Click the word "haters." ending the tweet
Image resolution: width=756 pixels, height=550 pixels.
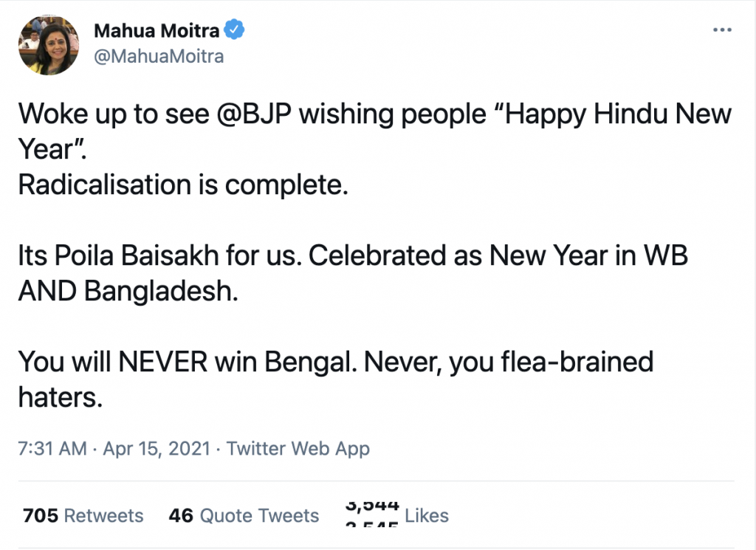point(59,398)
